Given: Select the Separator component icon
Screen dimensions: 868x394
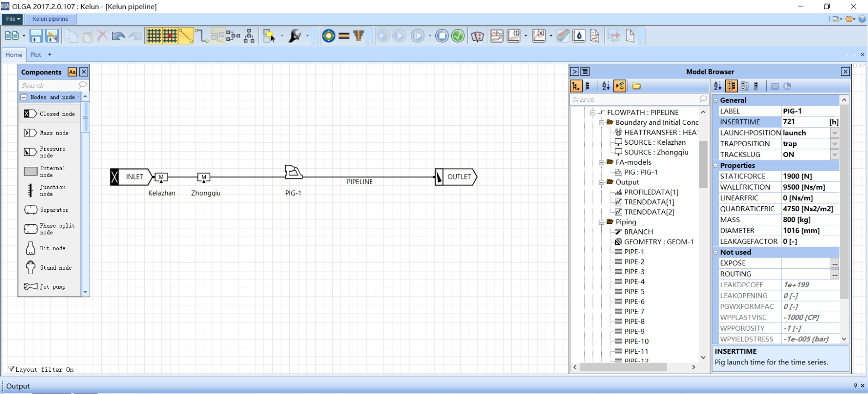Looking at the screenshot, I should tap(31, 210).
